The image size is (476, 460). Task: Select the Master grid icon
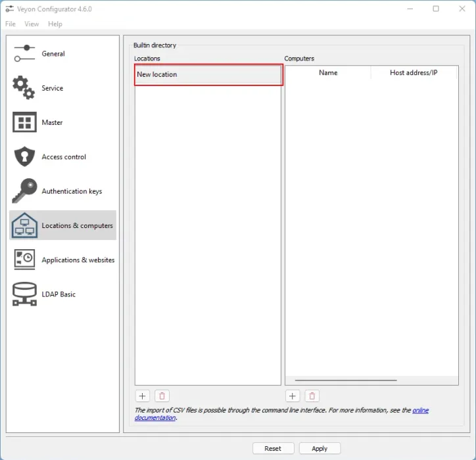(x=24, y=122)
